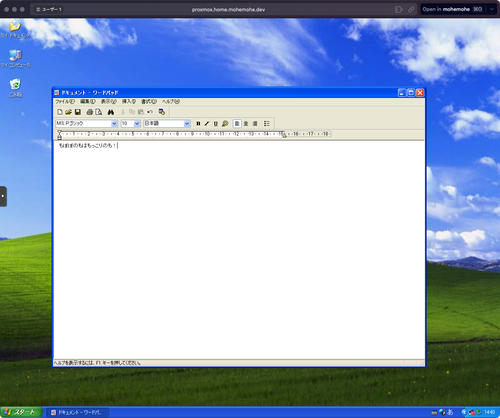The height and width of the screenshot is (418, 500).
Task: Click the keyboard language bar icon
Action: point(434,412)
